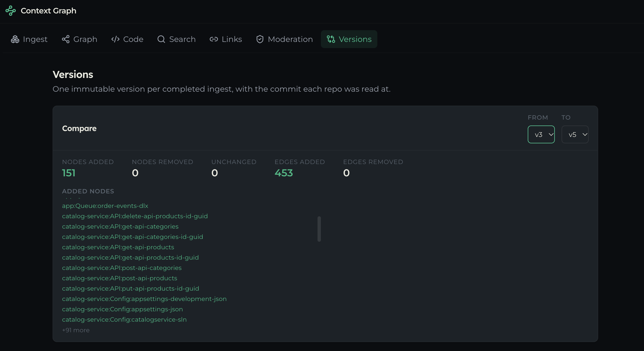Open the Ingest tab
Screen dimensions: 644x351
tap(29, 39)
